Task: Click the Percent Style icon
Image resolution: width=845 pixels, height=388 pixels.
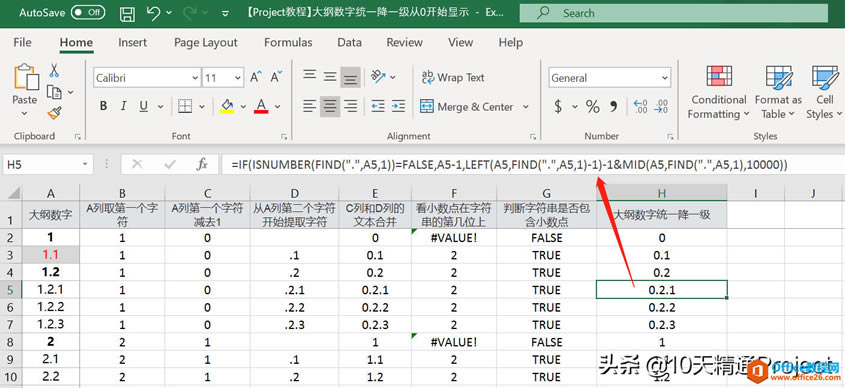Action: (593, 107)
